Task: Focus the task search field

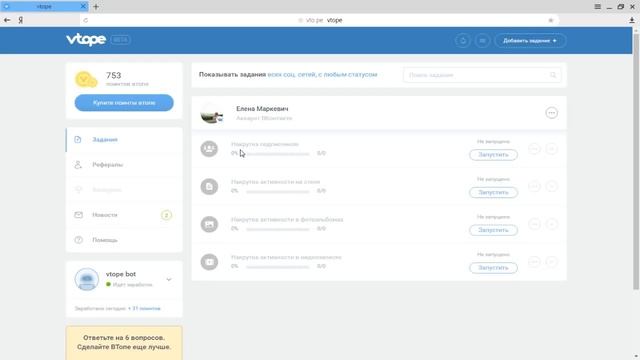Action: (x=482, y=75)
